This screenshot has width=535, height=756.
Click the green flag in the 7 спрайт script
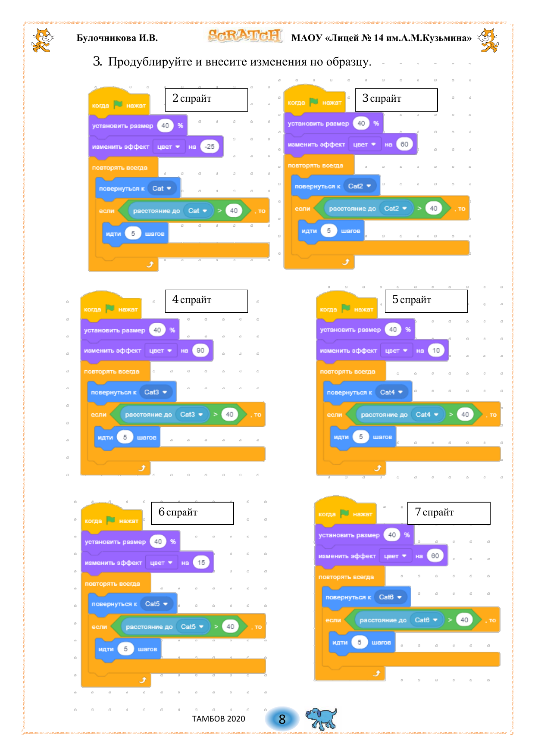click(344, 513)
